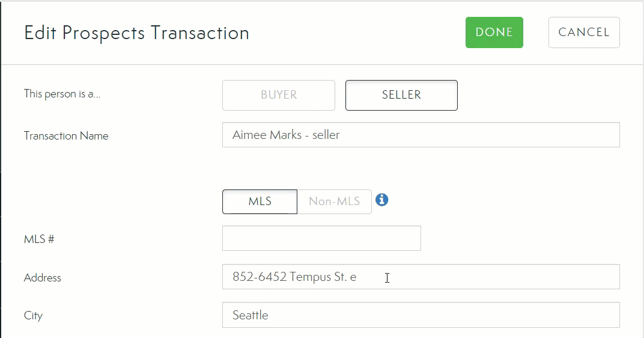This screenshot has width=644, height=338.
Task: Click the 'Aimee Marks - seller' text
Action: coord(286,135)
